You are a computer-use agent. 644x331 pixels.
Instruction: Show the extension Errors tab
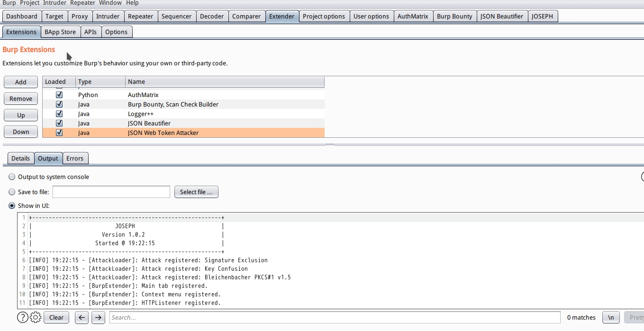tap(75, 158)
